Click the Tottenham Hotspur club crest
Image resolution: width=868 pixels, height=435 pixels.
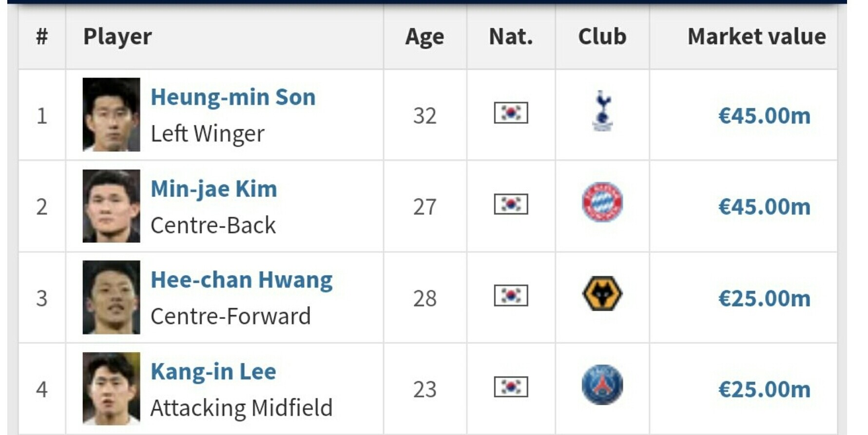[602, 111]
